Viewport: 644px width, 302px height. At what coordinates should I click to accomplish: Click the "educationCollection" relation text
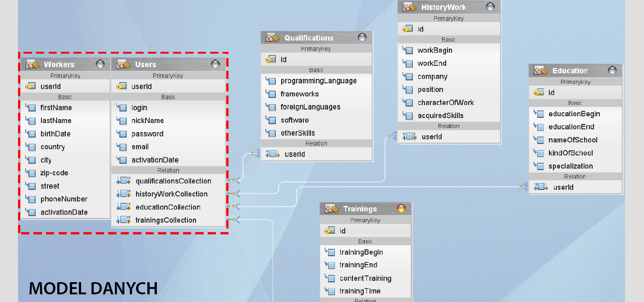tap(168, 207)
